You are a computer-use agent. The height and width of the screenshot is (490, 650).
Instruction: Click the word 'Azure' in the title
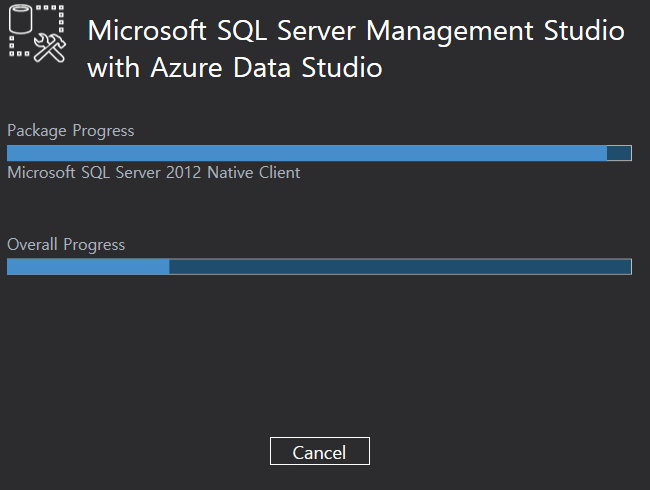(187, 68)
